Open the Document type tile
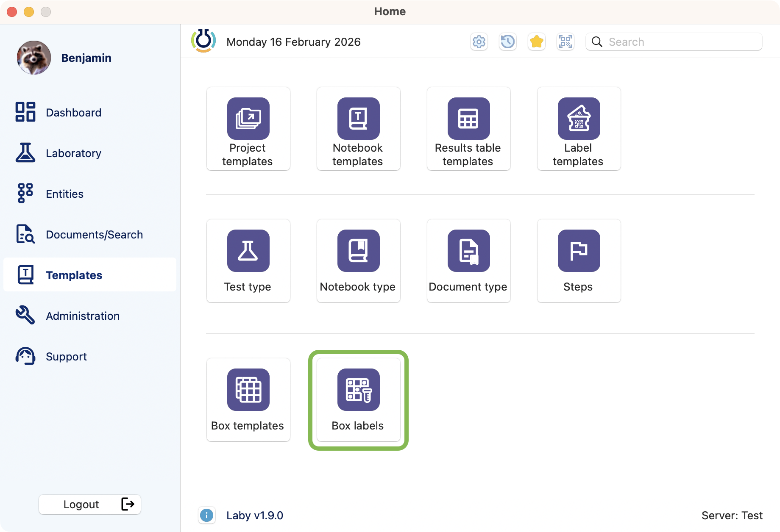This screenshot has height=532, width=780. coord(468,261)
